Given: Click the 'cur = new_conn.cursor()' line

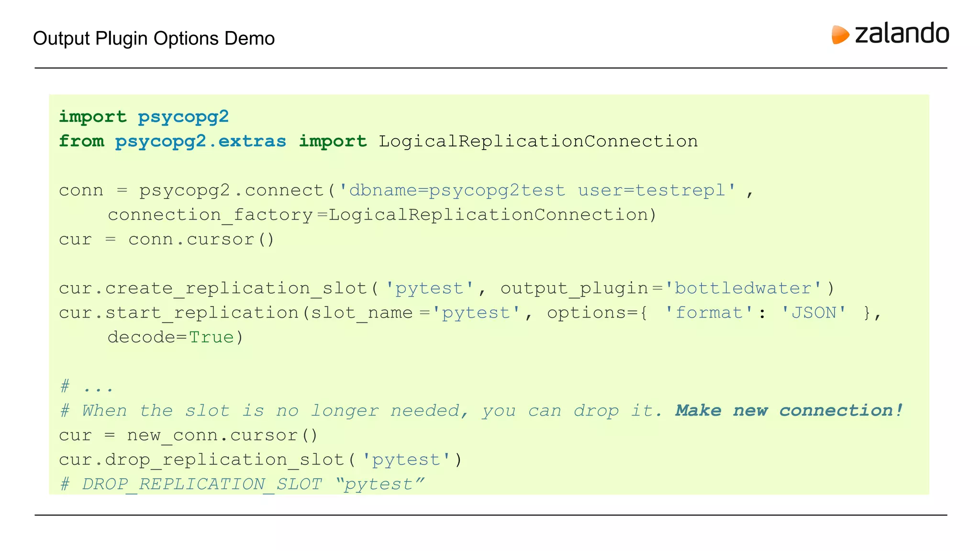Looking at the screenshot, I should 188,435.
